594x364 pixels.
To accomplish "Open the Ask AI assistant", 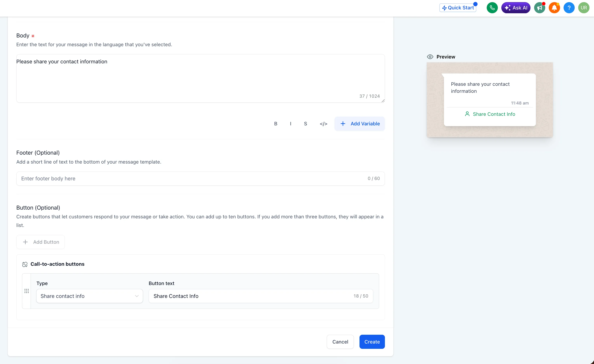I will pyautogui.click(x=516, y=8).
